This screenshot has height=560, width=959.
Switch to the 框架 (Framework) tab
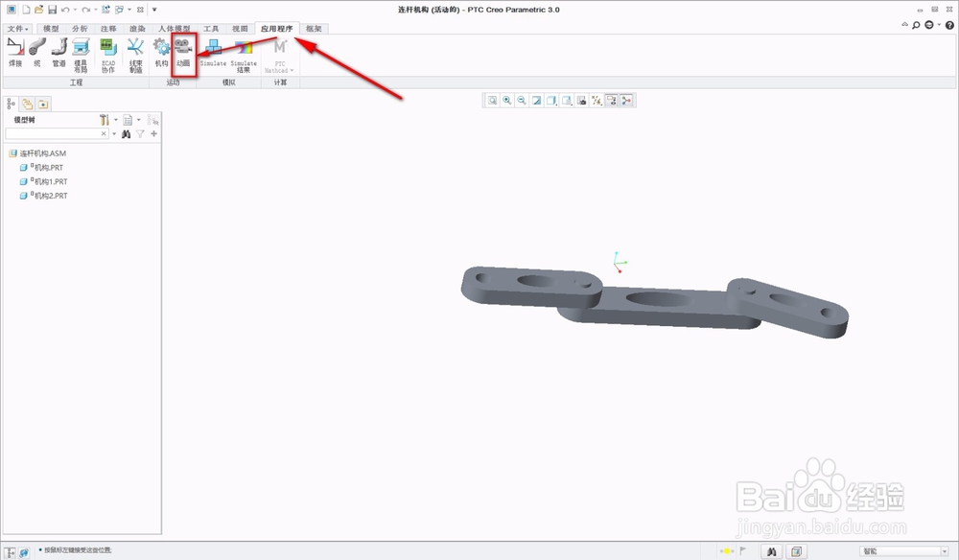pos(314,29)
